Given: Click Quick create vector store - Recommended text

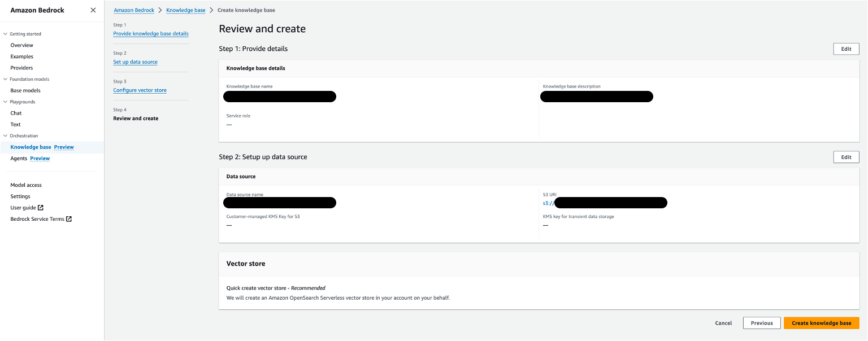Looking at the screenshot, I should pyautogui.click(x=276, y=288).
